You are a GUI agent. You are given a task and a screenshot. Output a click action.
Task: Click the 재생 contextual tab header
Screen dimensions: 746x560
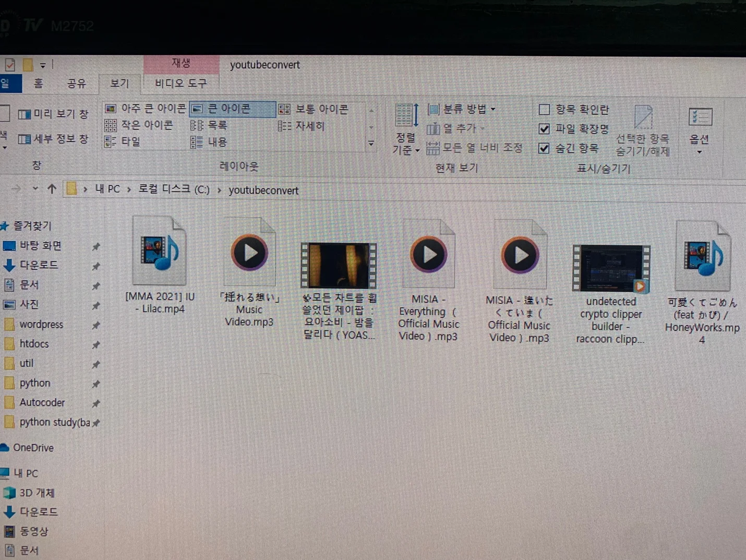[181, 63]
